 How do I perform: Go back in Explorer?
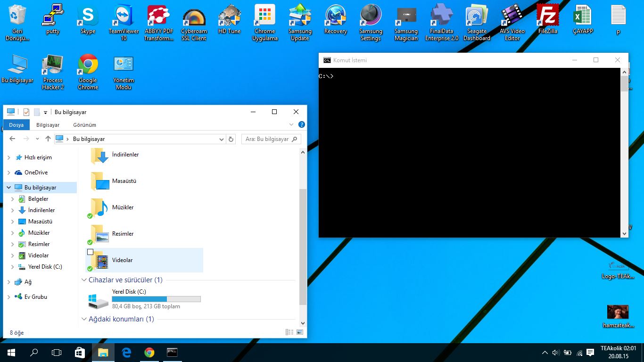pyautogui.click(x=12, y=139)
